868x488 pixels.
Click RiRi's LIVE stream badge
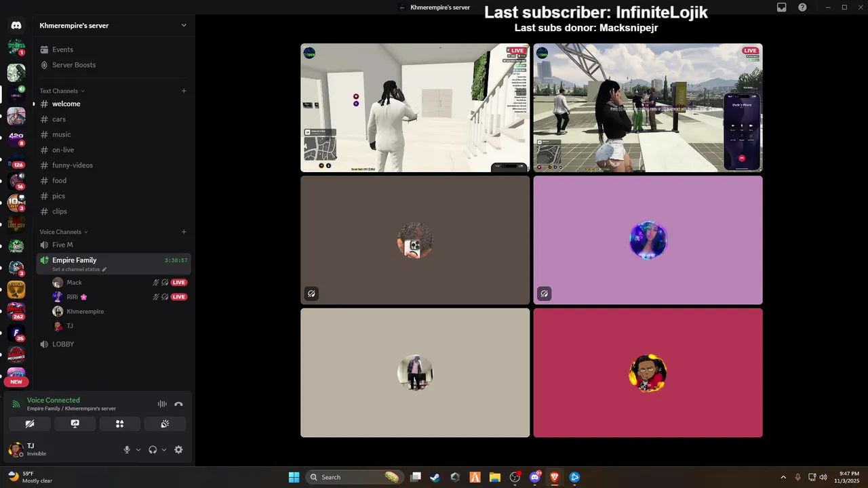click(179, 297)
